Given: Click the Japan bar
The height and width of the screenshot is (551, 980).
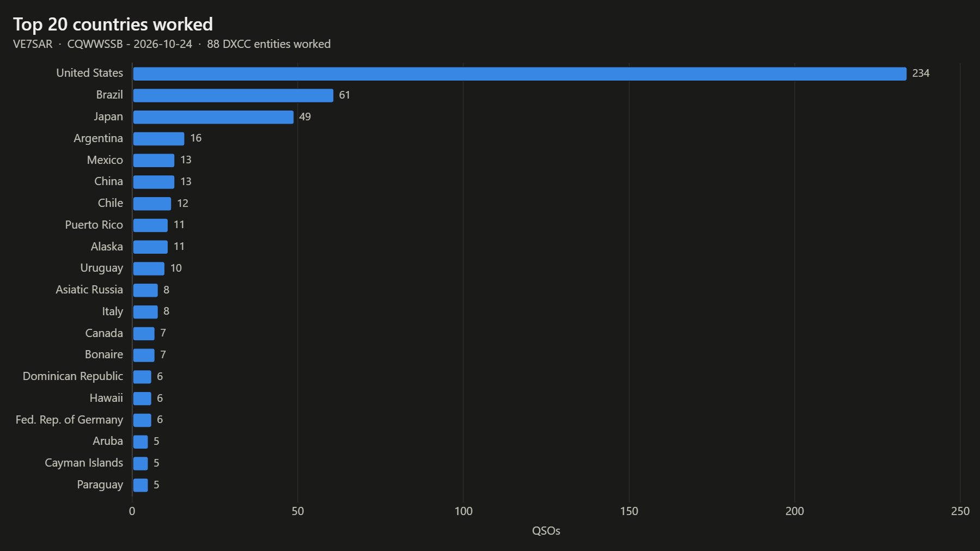Looking at the screenshot, I should [x=213, y=117].
